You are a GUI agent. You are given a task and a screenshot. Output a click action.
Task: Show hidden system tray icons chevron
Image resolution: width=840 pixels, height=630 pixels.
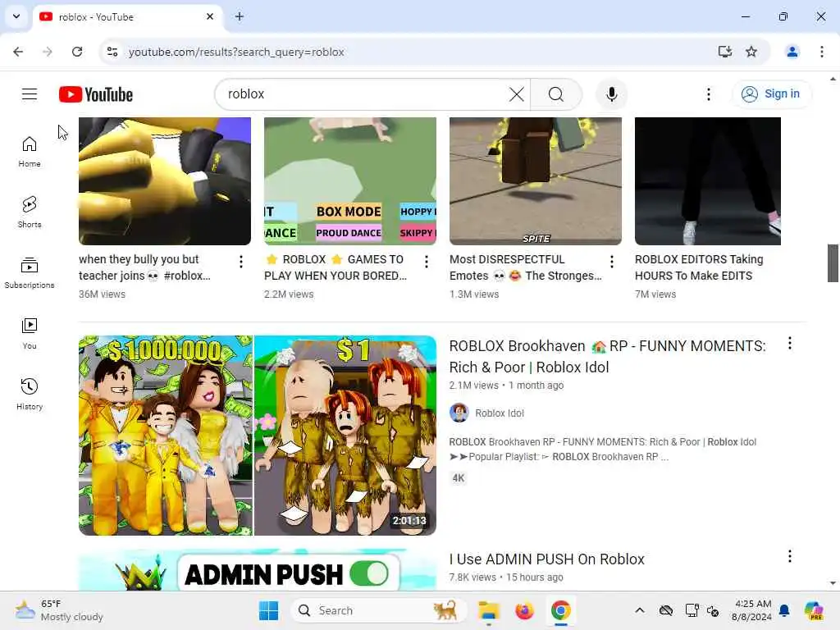click(640, 610)
